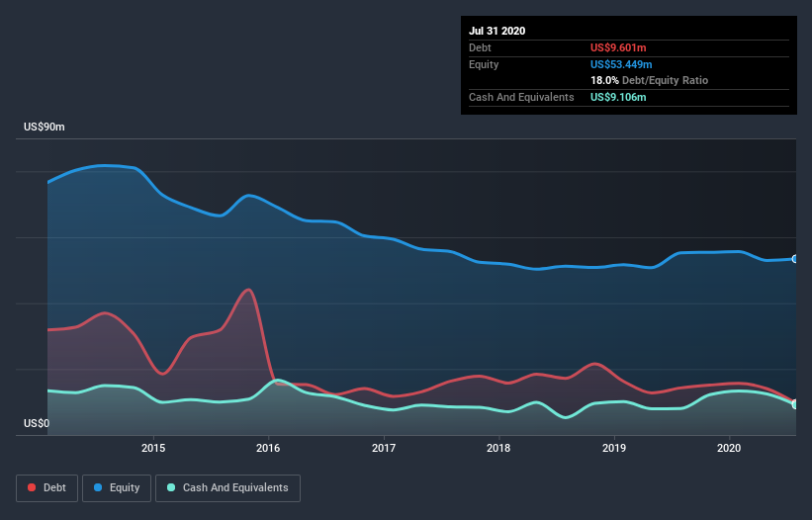Click the US$53.449m equity value
The width and height of the screenshot is (812, 520).
[x=621, y=64]
